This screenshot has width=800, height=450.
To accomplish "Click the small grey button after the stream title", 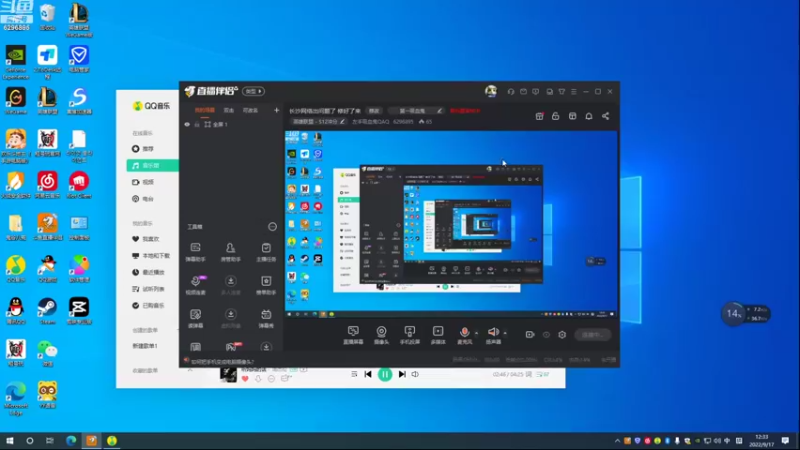I will pyautogui.click(x=374, y=111).
